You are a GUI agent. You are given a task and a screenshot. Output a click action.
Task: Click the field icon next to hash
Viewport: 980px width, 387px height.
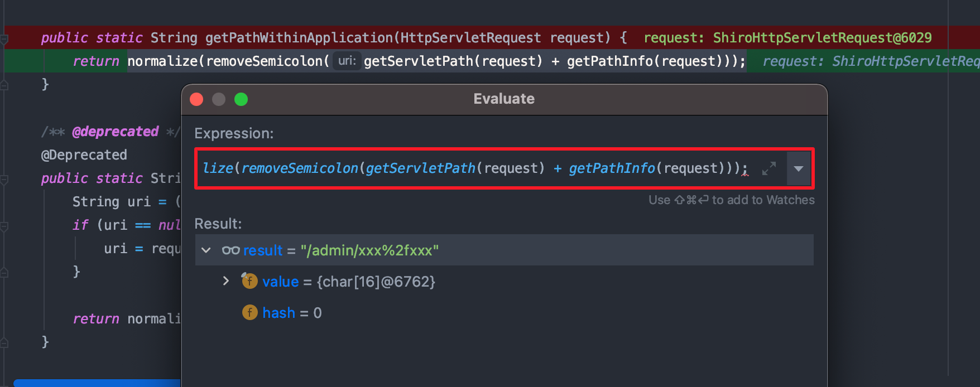(x=249, y=313)
